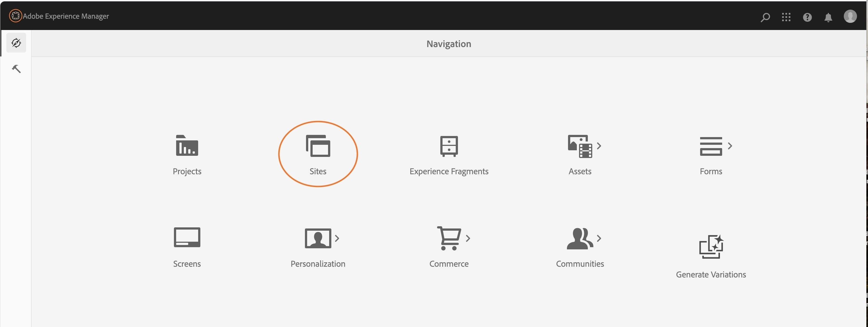The width and height of the screenshot is (868, 327).
Task: Expand the Communities submenu chevron
Action: pos(599,238)
